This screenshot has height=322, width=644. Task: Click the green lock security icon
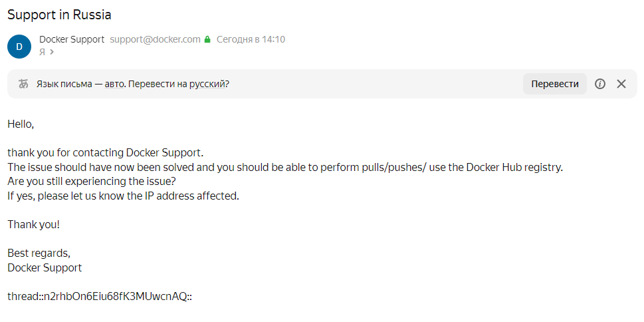tap(207, 40)
